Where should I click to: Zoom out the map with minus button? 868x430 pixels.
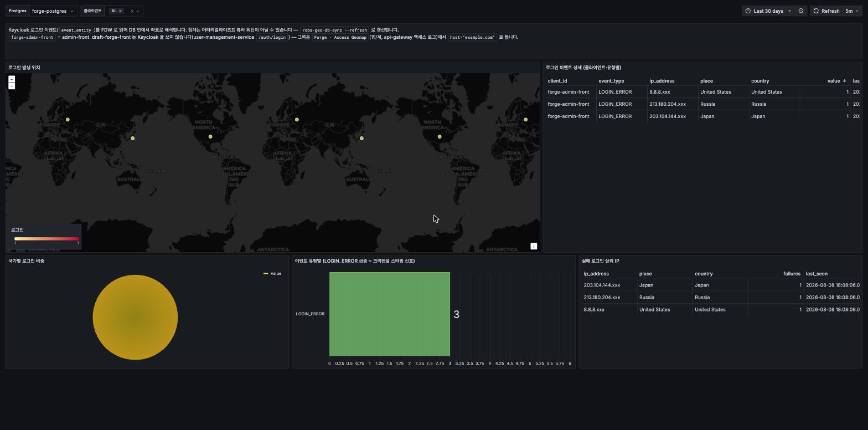tap(12, 86)
